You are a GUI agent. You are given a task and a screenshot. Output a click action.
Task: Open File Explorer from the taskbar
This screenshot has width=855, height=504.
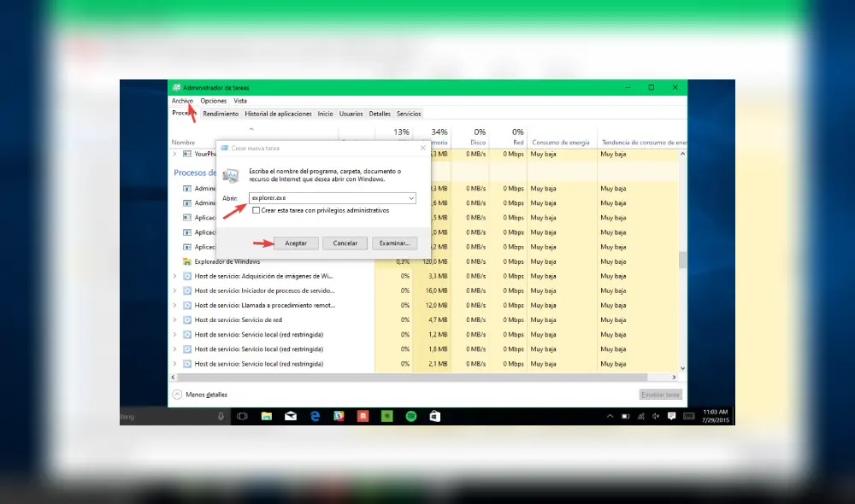point(265,416)
